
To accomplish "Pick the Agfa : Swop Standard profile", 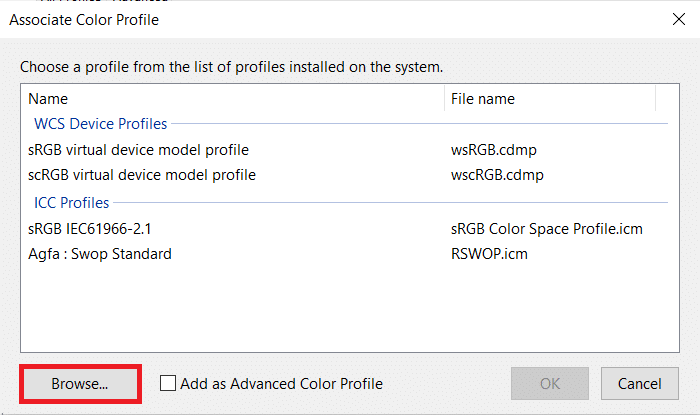I will (100, 254).
